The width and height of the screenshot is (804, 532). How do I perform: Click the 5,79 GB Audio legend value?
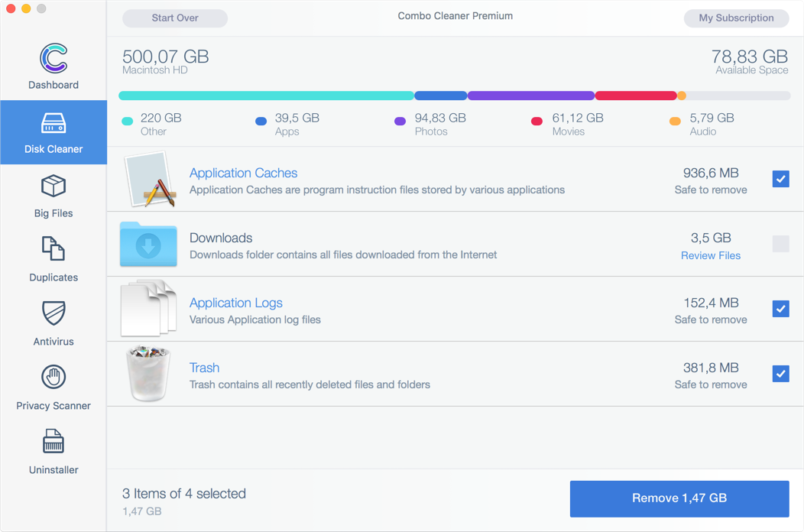[712, 118]
